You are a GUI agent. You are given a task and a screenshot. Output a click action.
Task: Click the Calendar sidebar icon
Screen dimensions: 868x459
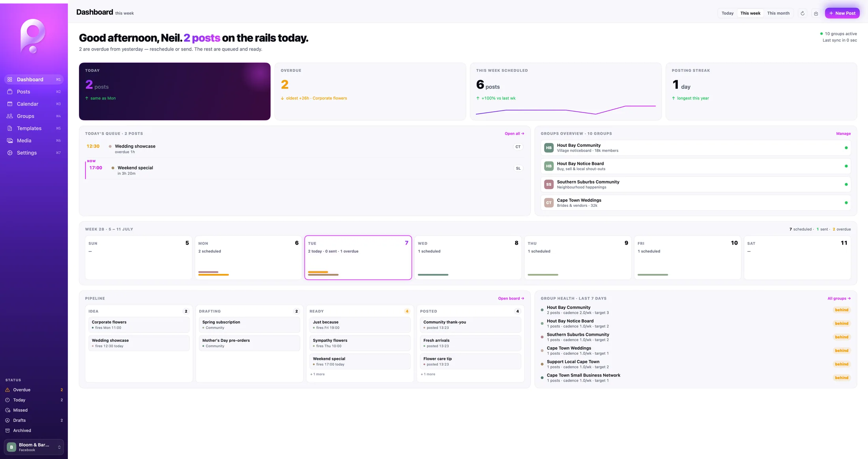pos(10,104)
